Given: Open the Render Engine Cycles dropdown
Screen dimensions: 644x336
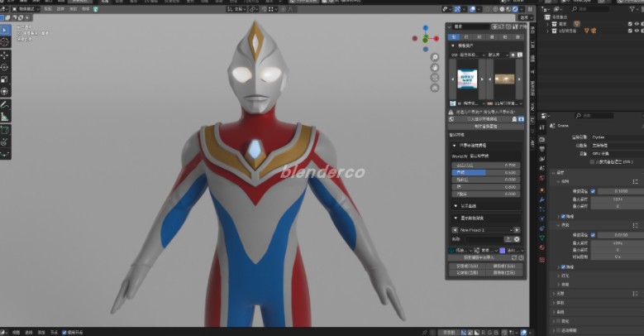Looking at the screenshot, I should tap(618, 137).
